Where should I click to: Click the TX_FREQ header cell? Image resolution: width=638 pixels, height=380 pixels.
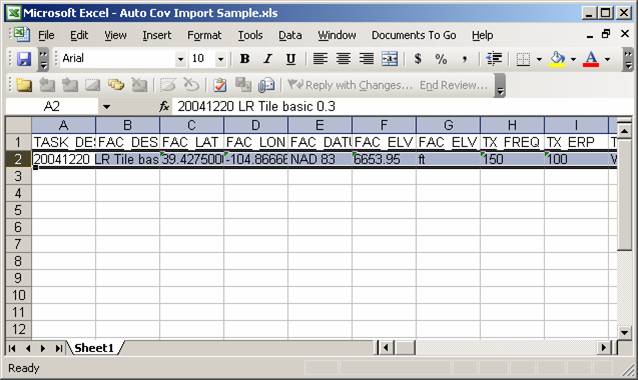pos(512,142)
